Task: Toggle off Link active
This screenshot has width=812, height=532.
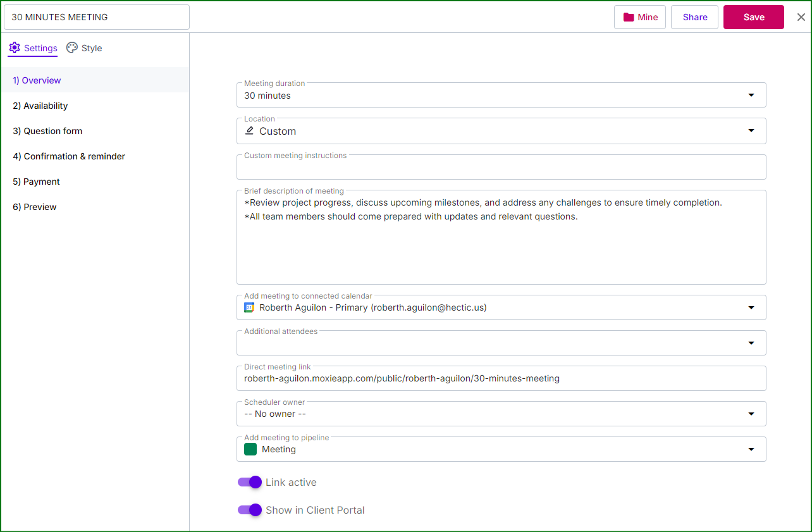Action: [250, 482]
